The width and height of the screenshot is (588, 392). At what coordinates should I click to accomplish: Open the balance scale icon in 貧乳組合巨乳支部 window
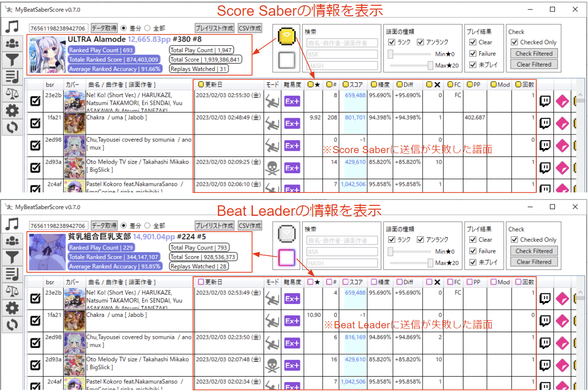point(12,291)
